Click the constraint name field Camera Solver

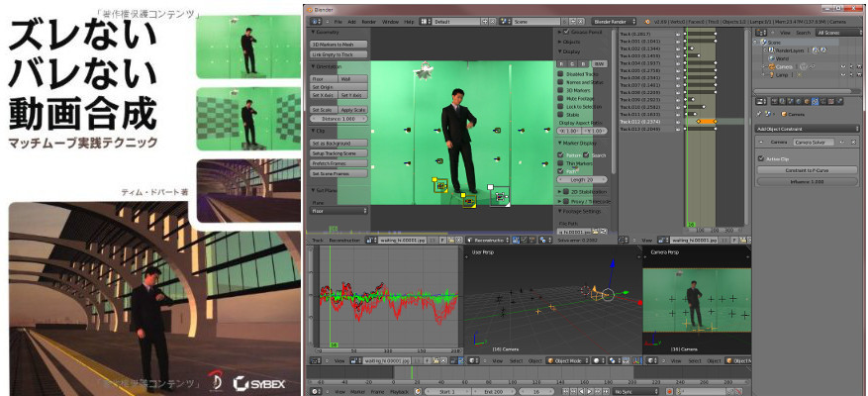(x=814, y=143)
